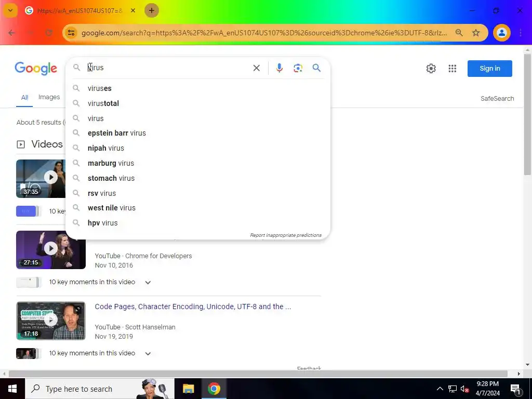This screenshot has height=399, width=532.
Task: Open site information icon in address bar
Action: (71, 33)
